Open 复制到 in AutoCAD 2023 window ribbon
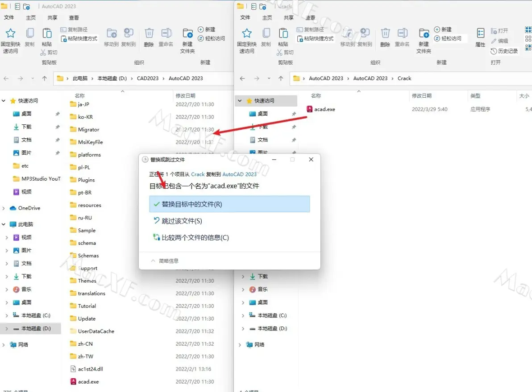The image size is (532, 392). click(129, 37)
